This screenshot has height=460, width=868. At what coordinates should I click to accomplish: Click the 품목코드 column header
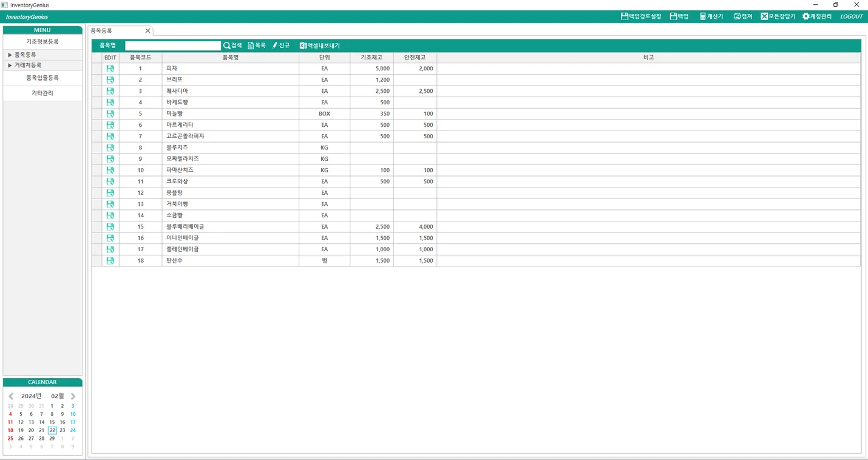click(x=140, y=58)
